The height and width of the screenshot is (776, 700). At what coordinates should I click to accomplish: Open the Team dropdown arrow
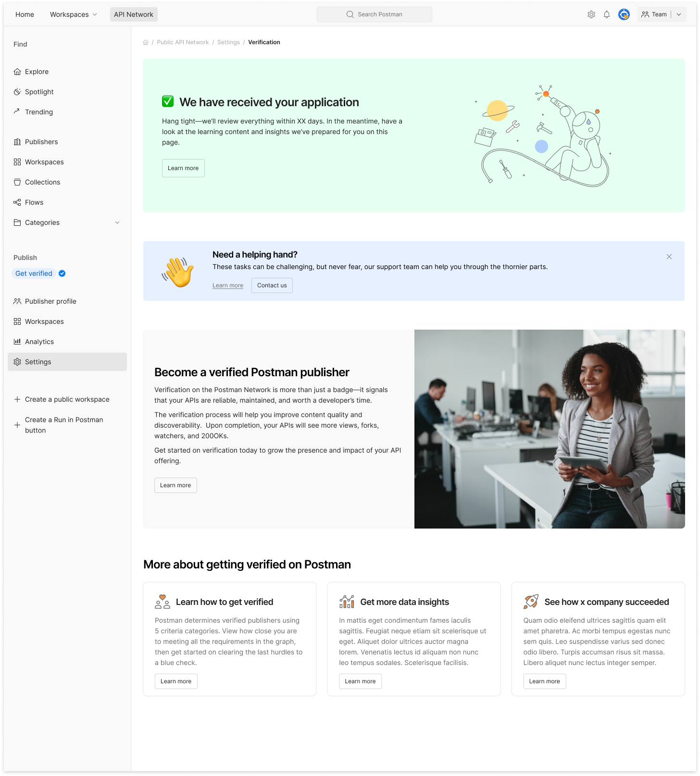point(679,14)
